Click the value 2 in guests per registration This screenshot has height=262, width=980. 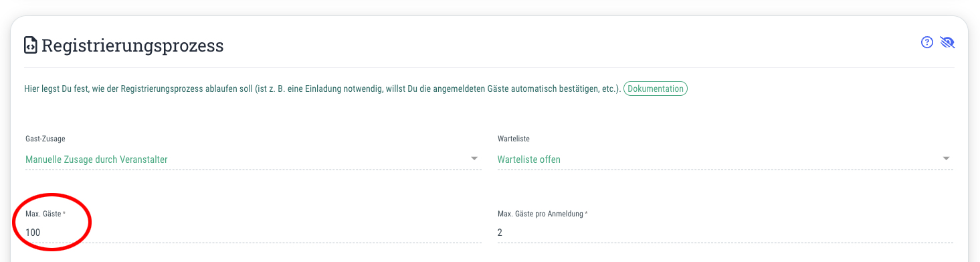[x=500, y=233]
